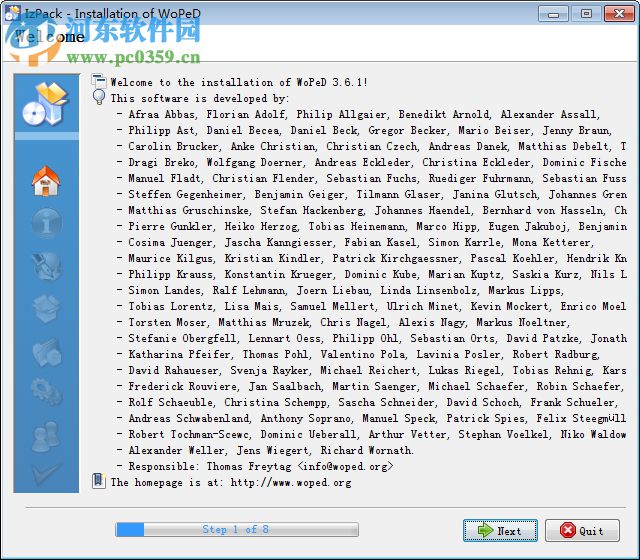Screen dimensions: 640x560
Task: Click the 'This software is developed by:' line
Action: point(200,98)
